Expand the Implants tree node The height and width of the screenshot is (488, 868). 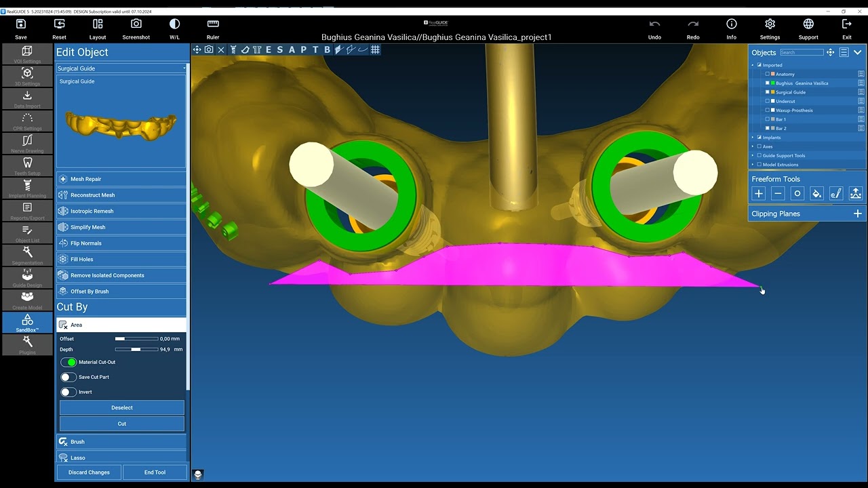tap(753, 138)
